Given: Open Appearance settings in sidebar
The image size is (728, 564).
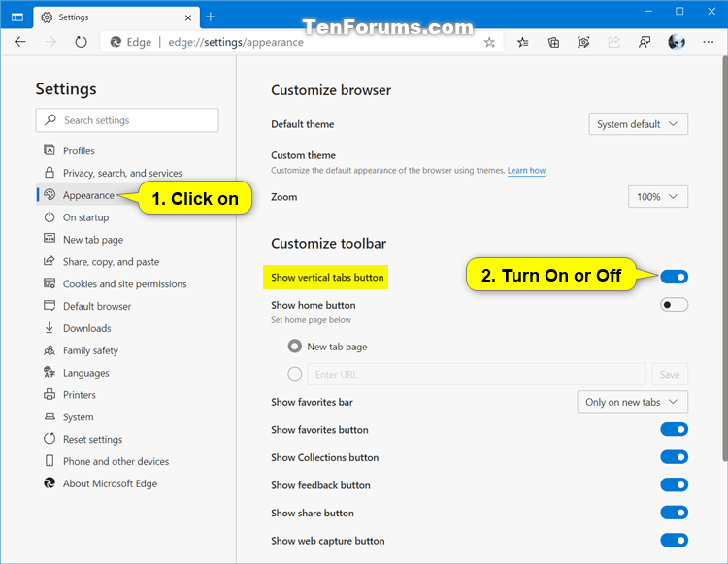Looking at the screenshot, I should click(88, 195).
